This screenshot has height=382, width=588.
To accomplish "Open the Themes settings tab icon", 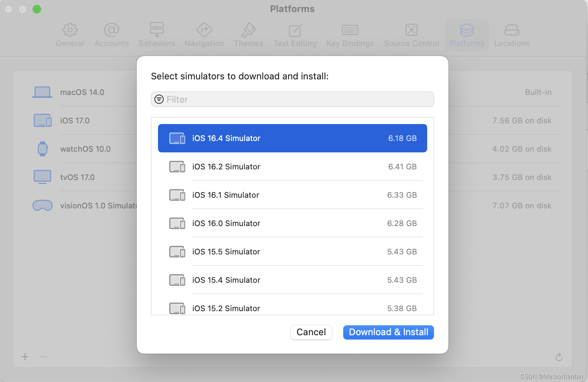I will point(248,30).
